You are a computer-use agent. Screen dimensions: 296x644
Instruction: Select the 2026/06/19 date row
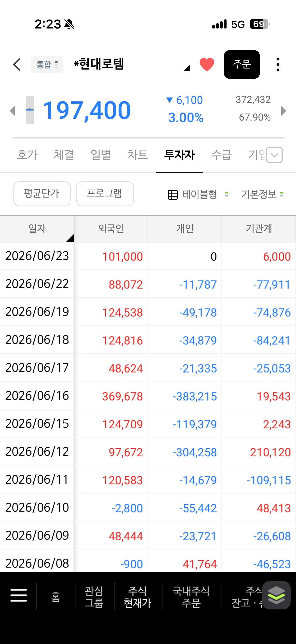tap(37, 312)
